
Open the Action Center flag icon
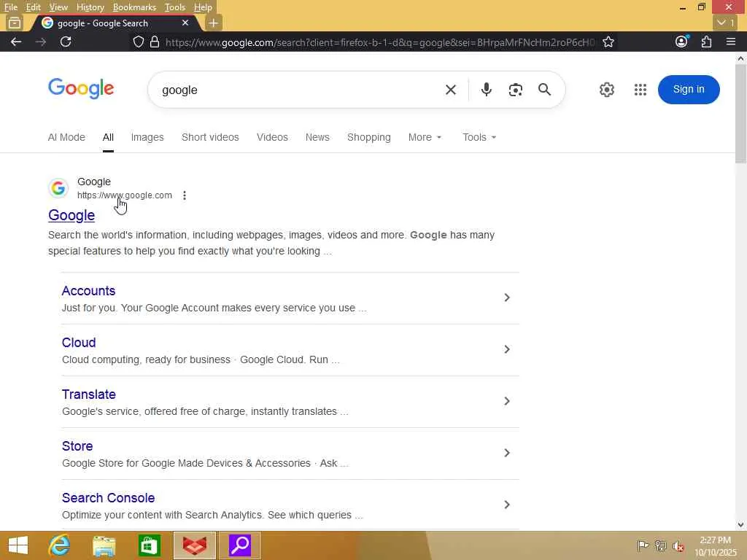[643, 545]
